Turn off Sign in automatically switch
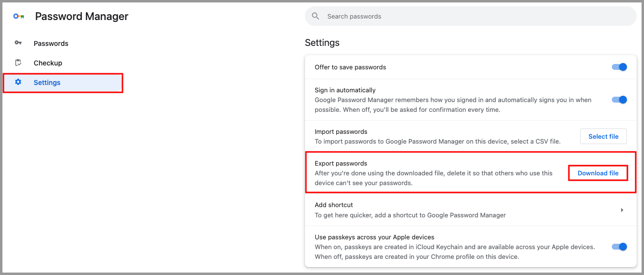The image size is (644, 275). click(619, 100)
